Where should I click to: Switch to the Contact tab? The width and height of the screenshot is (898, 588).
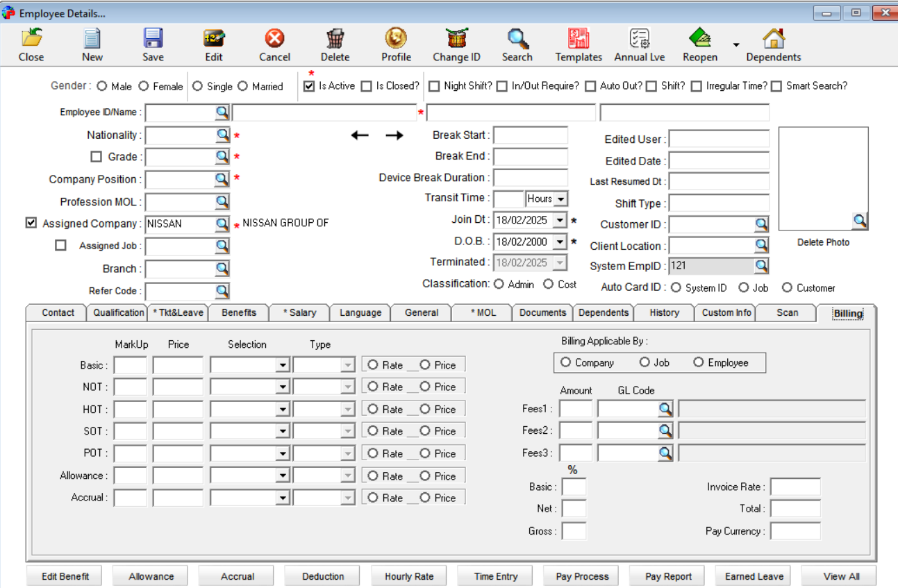(x=58, y=313)
